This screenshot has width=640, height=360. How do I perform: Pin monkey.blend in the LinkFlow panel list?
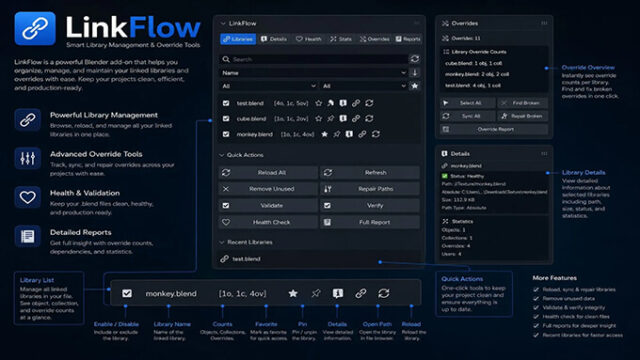tap(337, 134)
